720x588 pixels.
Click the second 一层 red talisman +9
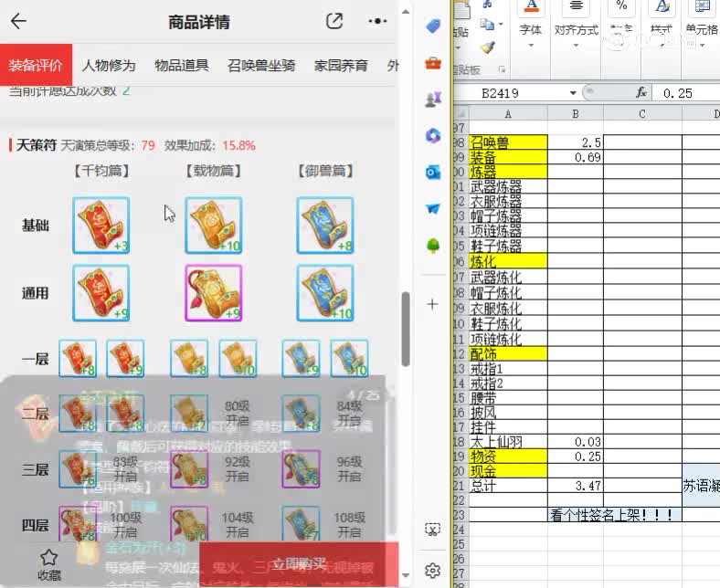pyautogui.click(x=125, y=359)
